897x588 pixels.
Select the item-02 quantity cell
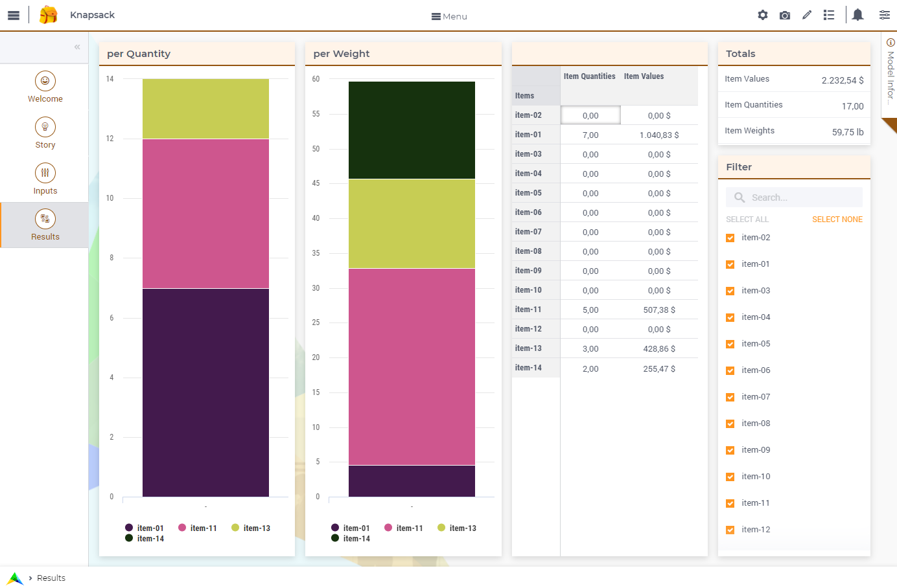(590, 115)
